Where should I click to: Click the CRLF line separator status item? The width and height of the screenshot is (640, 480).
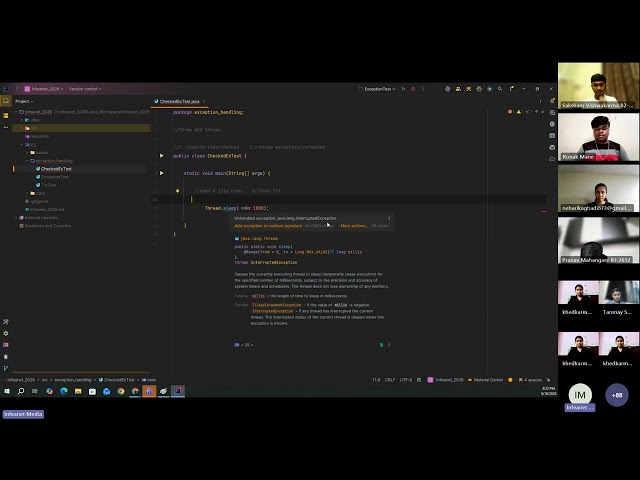pyautogui.click(x=390, y=380)
